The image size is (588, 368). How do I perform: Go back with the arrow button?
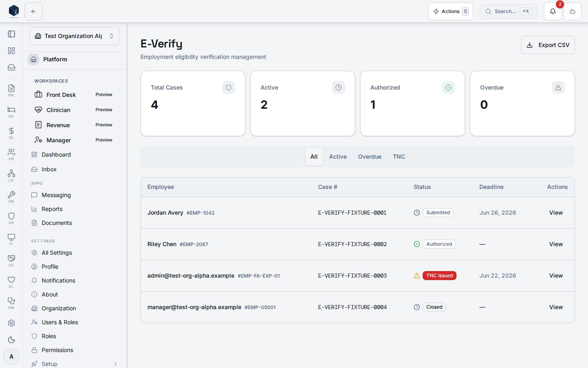pos(33,11)
